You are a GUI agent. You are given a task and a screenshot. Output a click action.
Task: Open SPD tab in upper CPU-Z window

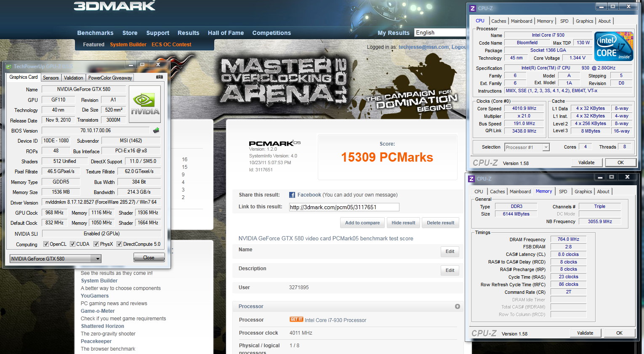tap(564, 21)
